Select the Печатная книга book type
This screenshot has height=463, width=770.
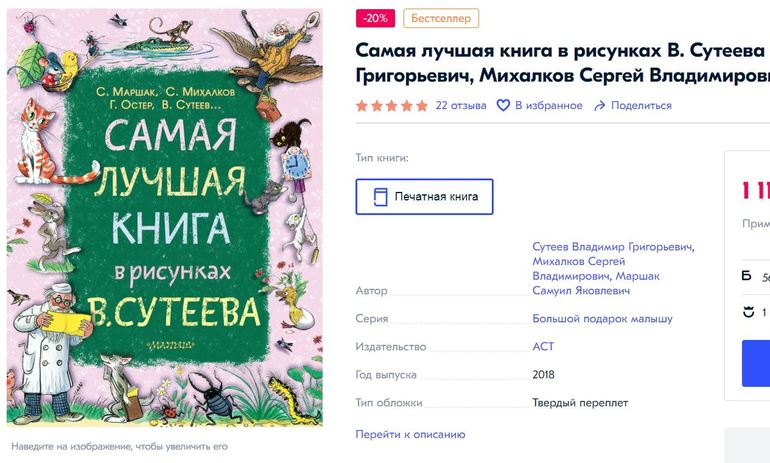click(424, 196)
